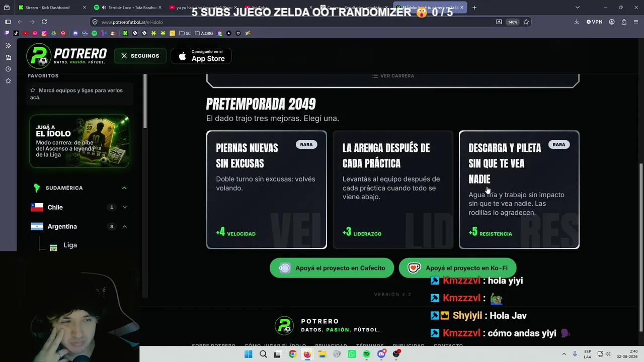Click the install web app icon in address bar
The height and width of the screenshot is (362, 644).
pos(499,22)
